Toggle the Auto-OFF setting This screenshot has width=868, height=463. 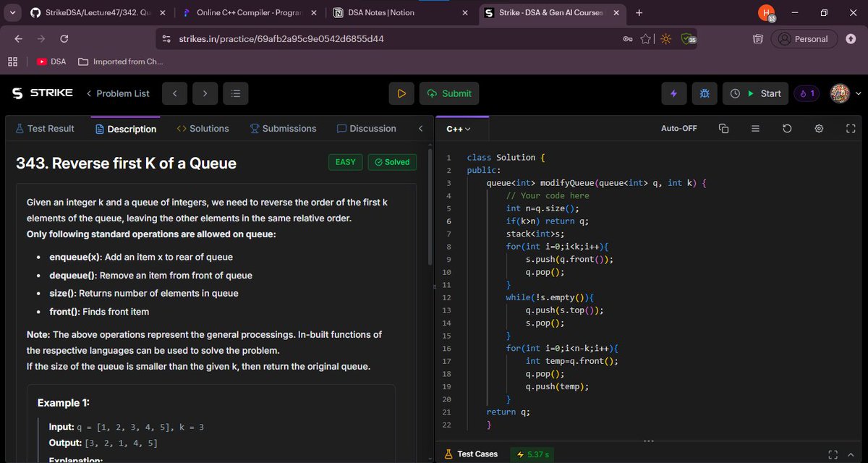click(679, 128)
